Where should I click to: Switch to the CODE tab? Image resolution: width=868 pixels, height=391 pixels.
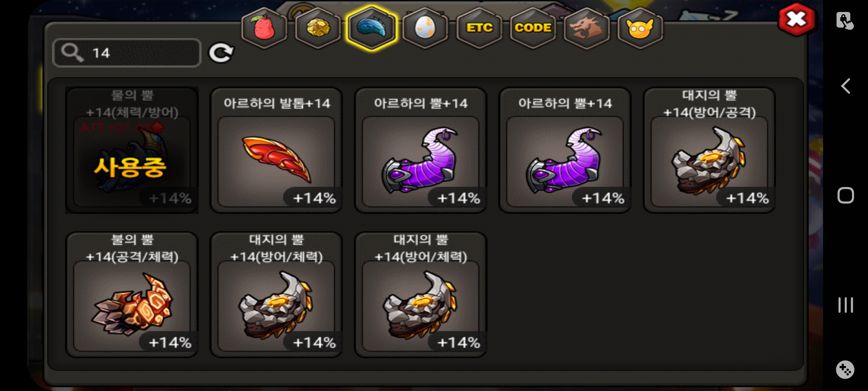coord(533,28)
